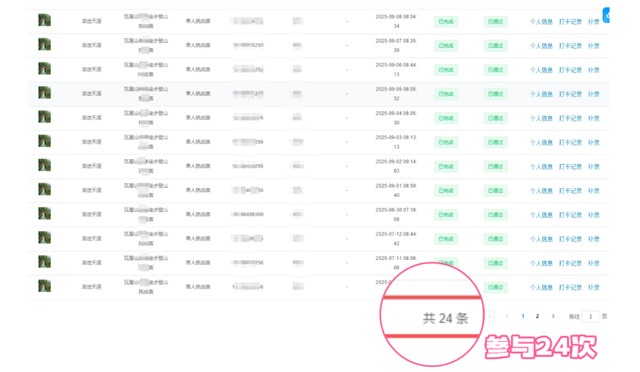640x372 pixels.
Task: Go to previous page with left chevron
Action: [x=507, y=316]
